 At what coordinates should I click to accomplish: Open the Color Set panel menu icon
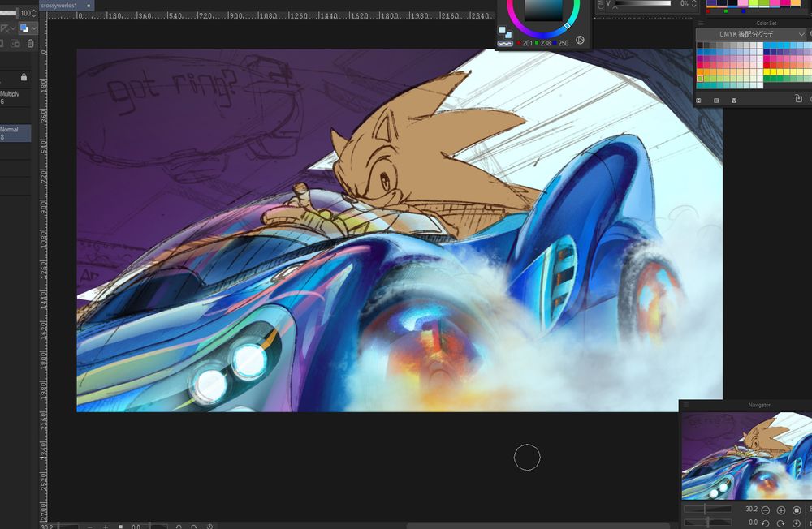[701, 23]
